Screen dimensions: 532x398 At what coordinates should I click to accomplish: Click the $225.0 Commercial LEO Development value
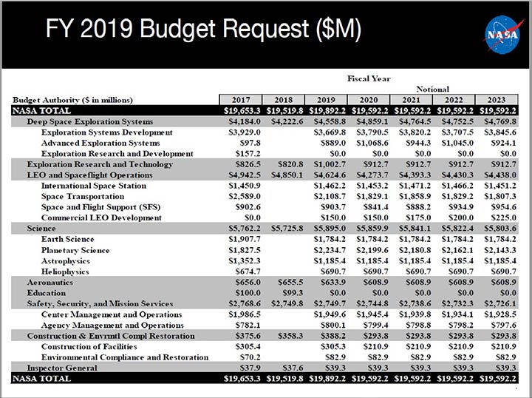point(503,217)
